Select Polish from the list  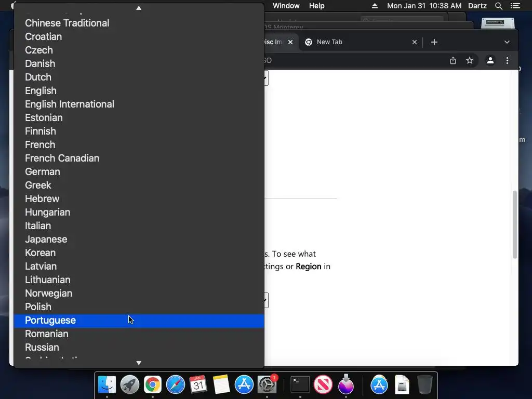click(139, 307)
